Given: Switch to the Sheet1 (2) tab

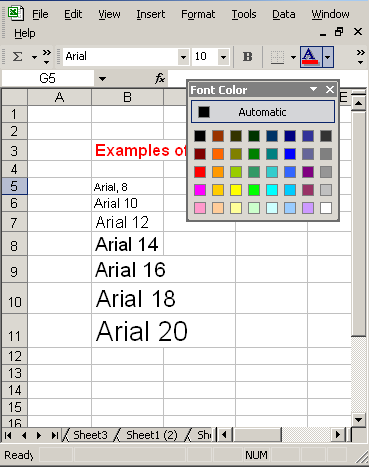Looking at the screenshot, I should pyautogui.click(x=152, y=435).
